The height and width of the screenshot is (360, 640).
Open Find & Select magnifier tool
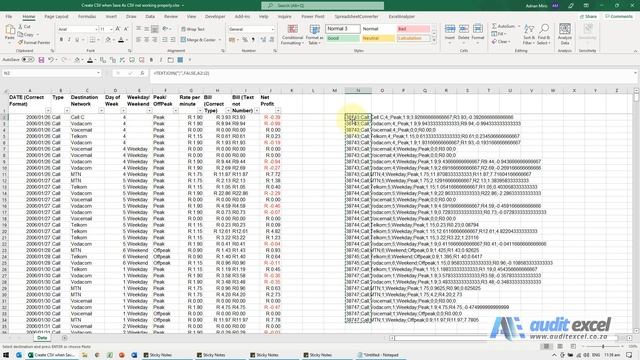tap(544, 34)
